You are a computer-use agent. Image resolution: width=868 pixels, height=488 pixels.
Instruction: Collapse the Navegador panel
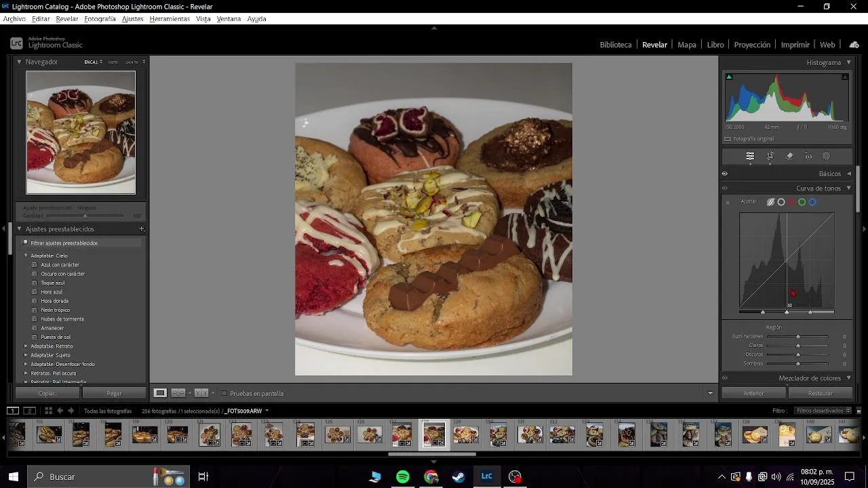pyautogui.click(x=19, y=62)
